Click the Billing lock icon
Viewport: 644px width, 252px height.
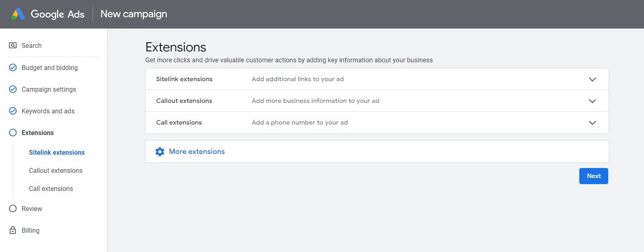point(13,230)
